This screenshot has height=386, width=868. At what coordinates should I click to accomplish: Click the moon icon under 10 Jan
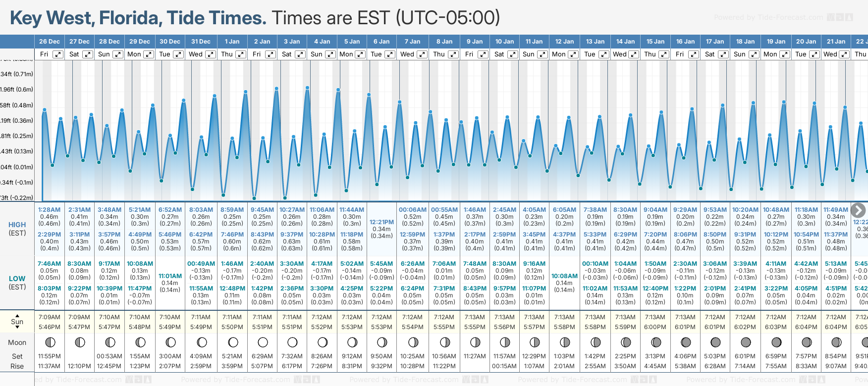505,342
